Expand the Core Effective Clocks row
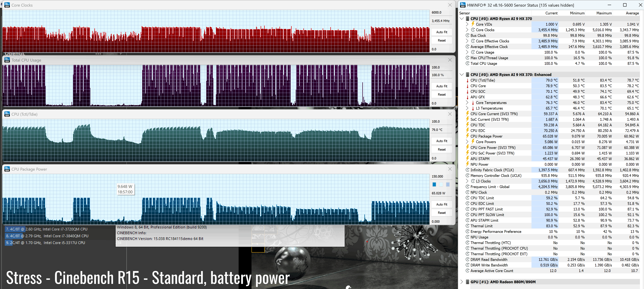The height and width of the screenshot is (289, 644). (467, 41)
